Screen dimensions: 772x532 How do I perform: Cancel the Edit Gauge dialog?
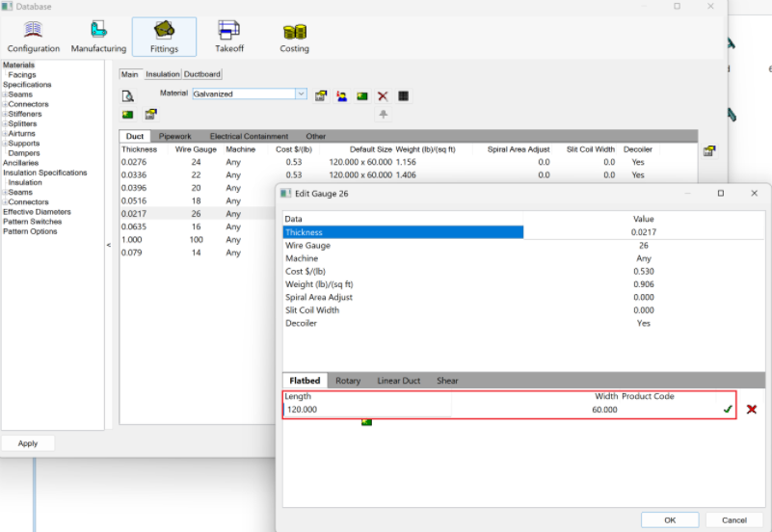[x=734, y=520]
